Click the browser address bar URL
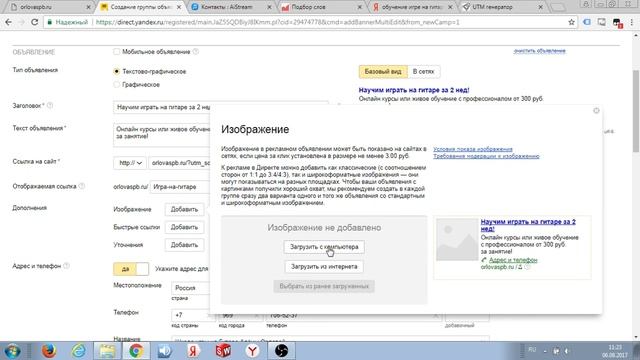640x360 pixels. pyautogui.click(x=278, y=22)
